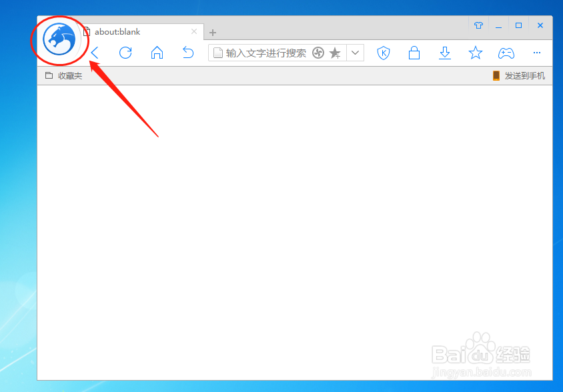Viewport: 563px width, 392px height.
Task: Click the undo closed tab icon
Action: pos(188,53)
